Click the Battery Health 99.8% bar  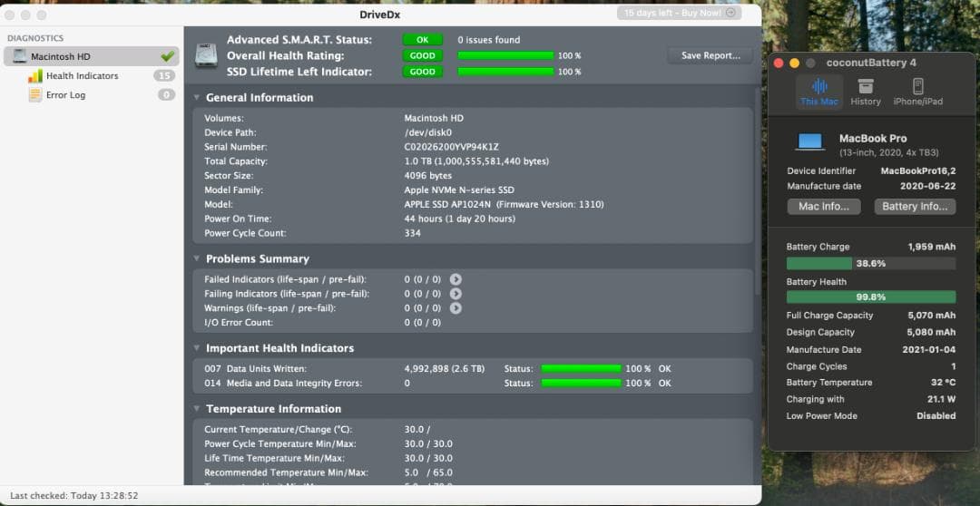tap(870, 297)
